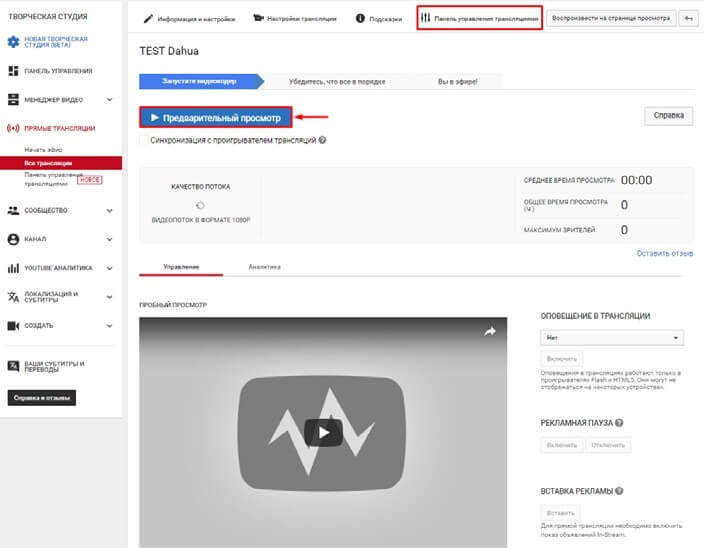Screen dimensions: 704x548
Task: Click the Справка и отзывы button
Action: 42,398
